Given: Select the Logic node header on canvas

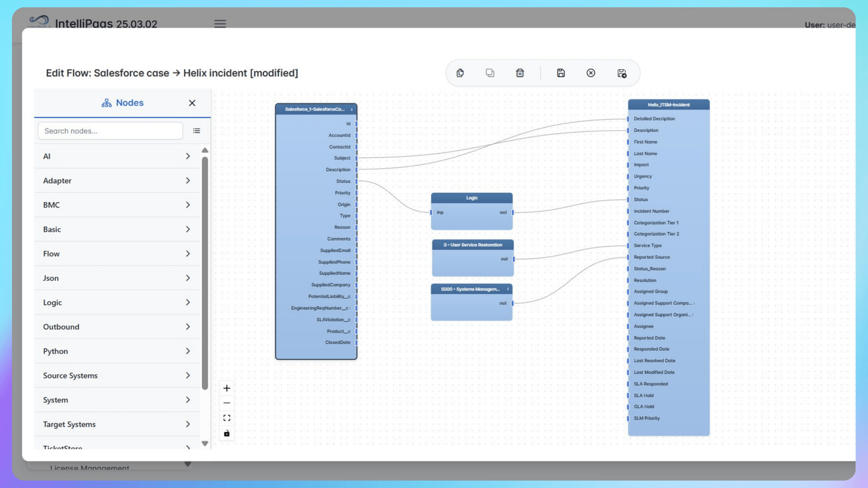Looking at the screenshot, I should pyautogui.click(x=472, y=198).
